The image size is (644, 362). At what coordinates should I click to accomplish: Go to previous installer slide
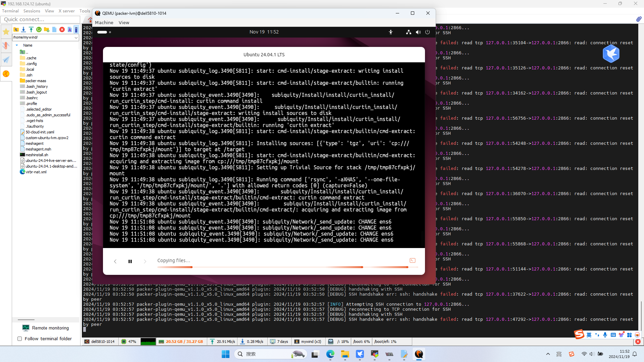click(115, 261)
